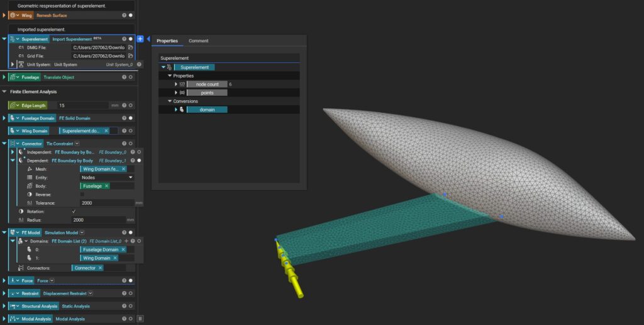The width and height of the screenshot is (644, 325).
Task: Toggle the Rotation checkmark
Action: point(74,212)
